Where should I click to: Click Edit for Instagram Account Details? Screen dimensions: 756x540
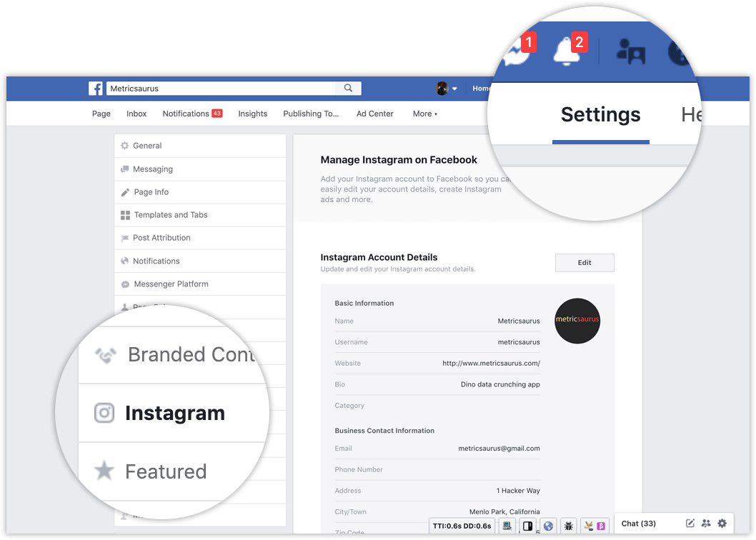point(585,263)
